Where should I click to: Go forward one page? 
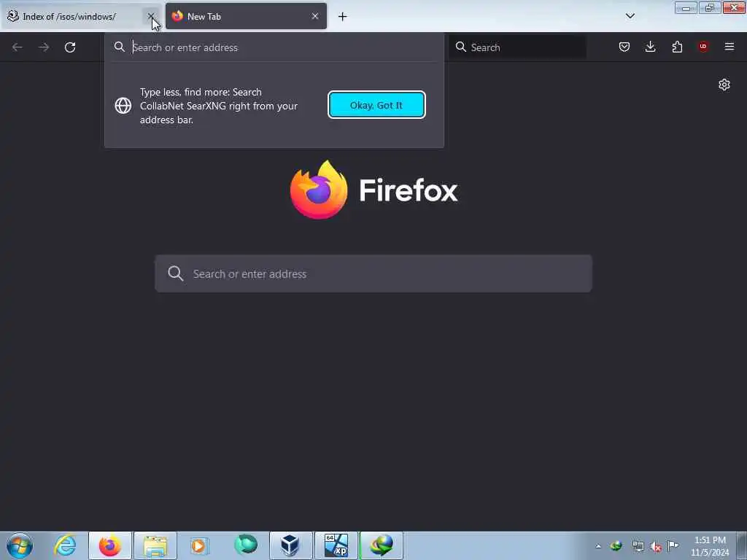tap(44, 47)
